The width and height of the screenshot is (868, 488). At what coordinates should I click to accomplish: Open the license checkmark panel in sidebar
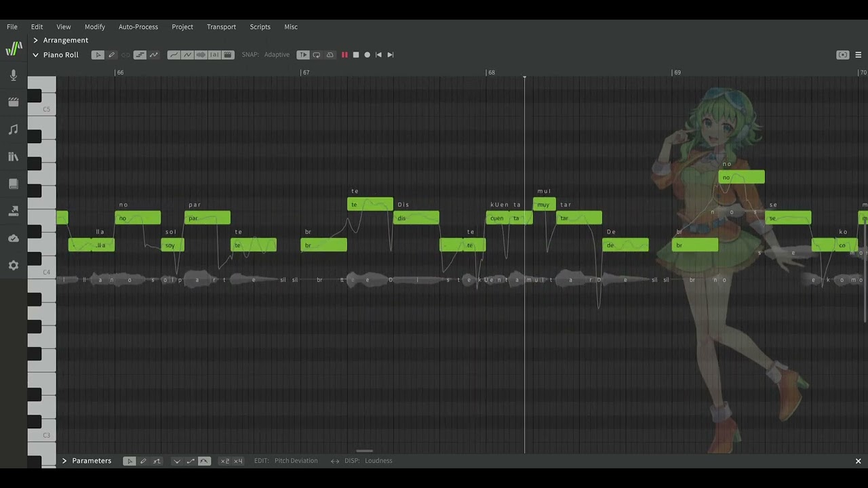14,238
